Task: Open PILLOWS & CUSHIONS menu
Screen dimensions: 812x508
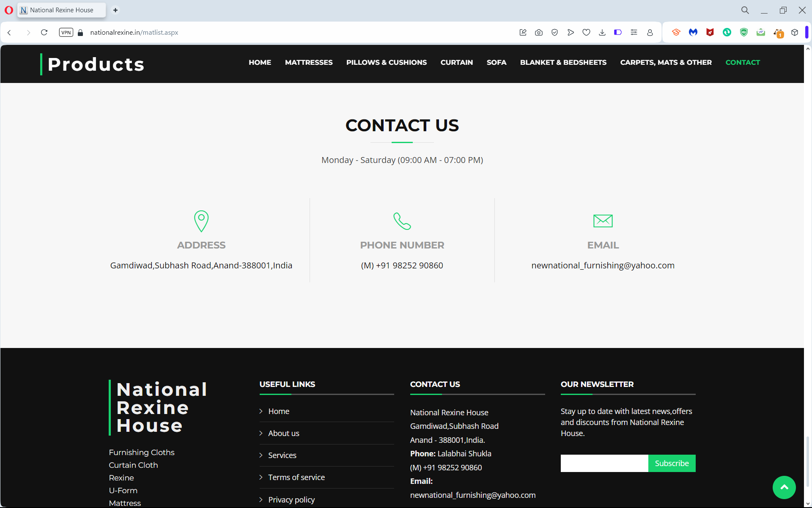Action: pyautogui.click(x=387, y=62)
